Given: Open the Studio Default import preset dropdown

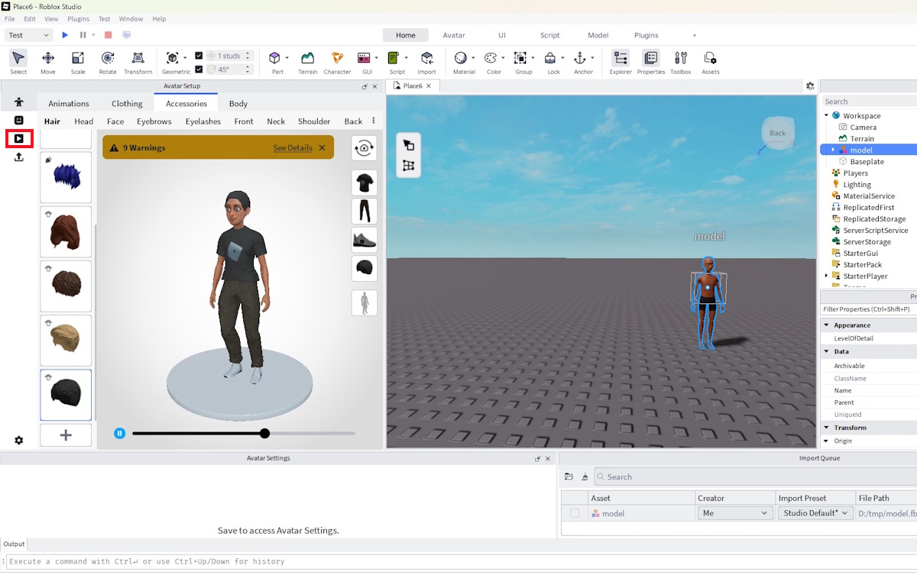Looking at the screenshot, I should [815, 513].
